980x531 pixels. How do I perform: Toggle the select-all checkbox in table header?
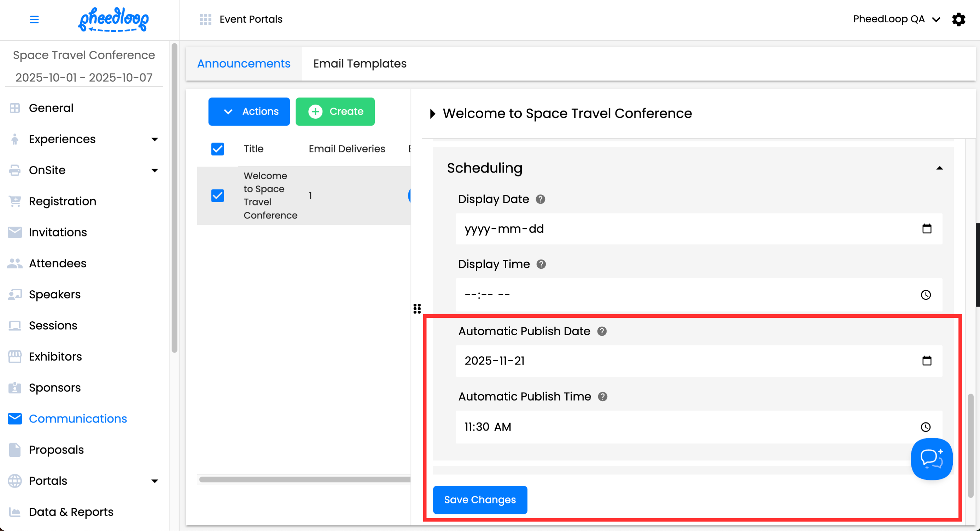pyautogui.click(x=218, y=149)
